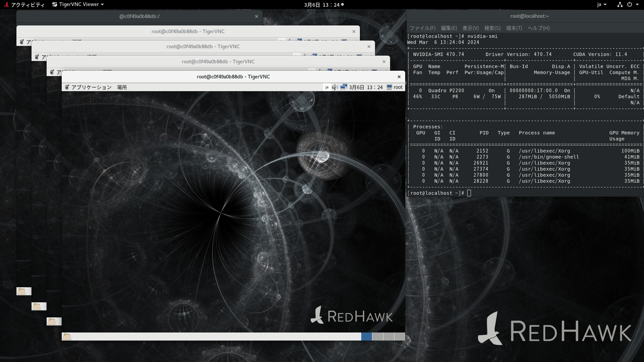Close the rearmost TigerVNC window
This screenshot has width=644, height=362.
pyautogui.click(x=354, y=32)
